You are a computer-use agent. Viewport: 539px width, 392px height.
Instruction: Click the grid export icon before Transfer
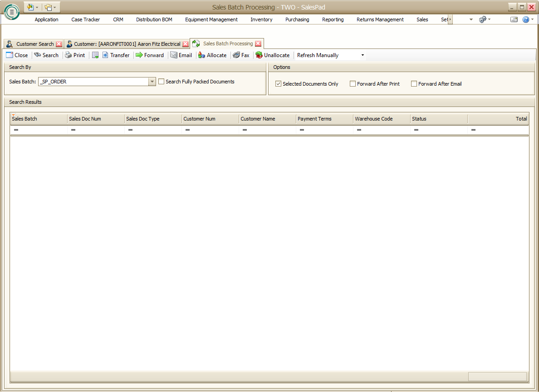[x=95, y=55]
